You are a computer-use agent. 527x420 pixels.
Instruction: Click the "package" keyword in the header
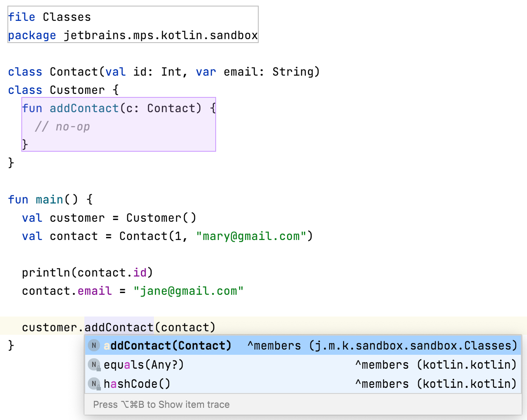tap(32, 36)
